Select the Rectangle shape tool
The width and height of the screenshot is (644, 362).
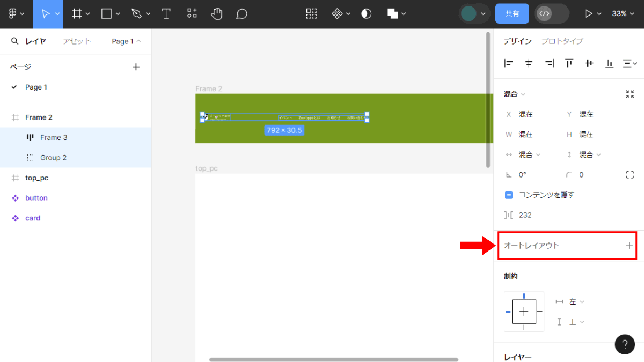[x=107, y=14]
